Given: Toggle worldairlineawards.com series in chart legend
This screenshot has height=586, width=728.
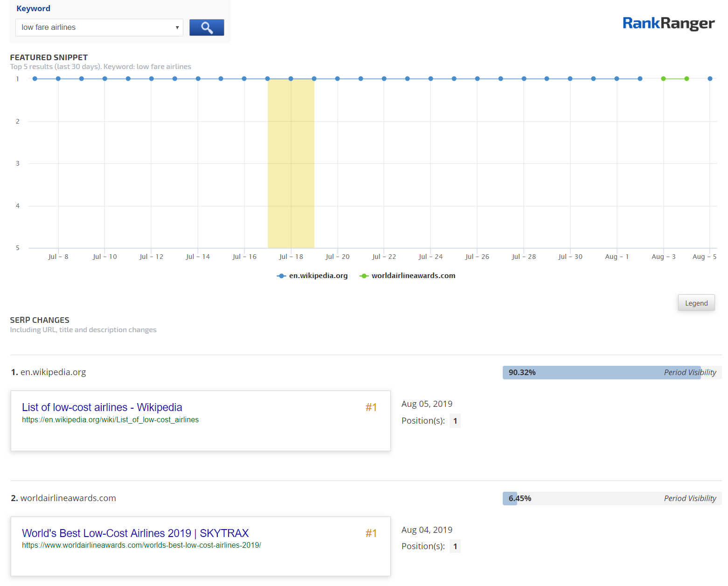Looking at the screenshot, I should (x=407, y=276).
